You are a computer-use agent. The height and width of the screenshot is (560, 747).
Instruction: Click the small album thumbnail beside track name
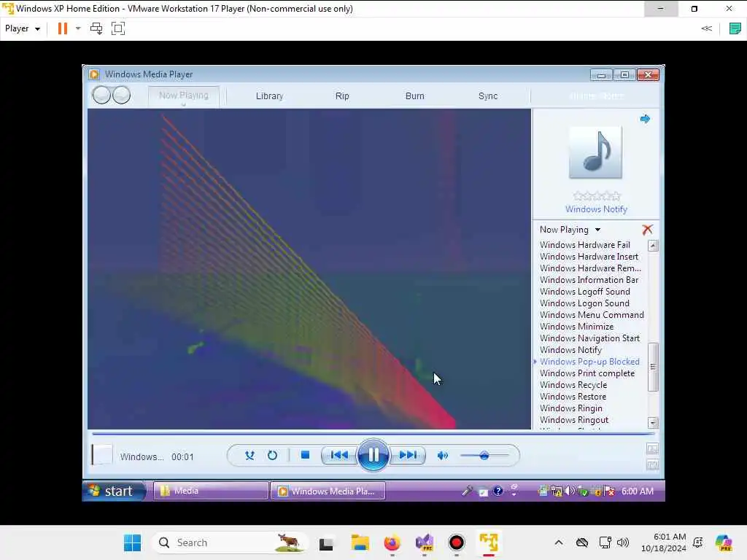(102, 455)
